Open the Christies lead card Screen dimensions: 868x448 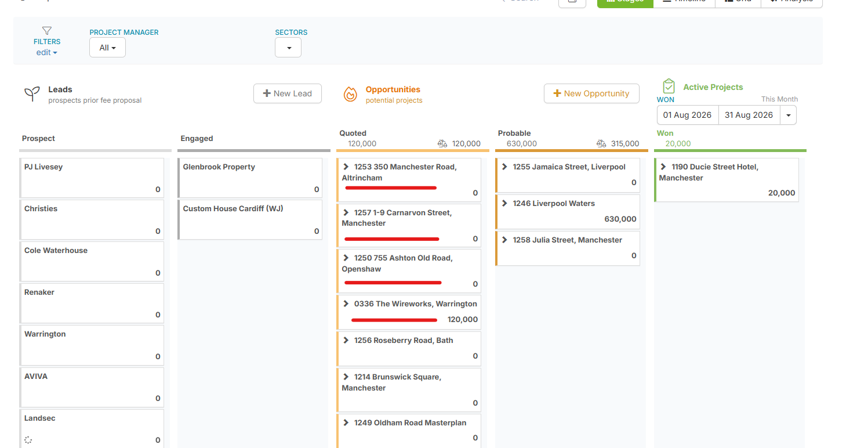(x=92, y=220)
